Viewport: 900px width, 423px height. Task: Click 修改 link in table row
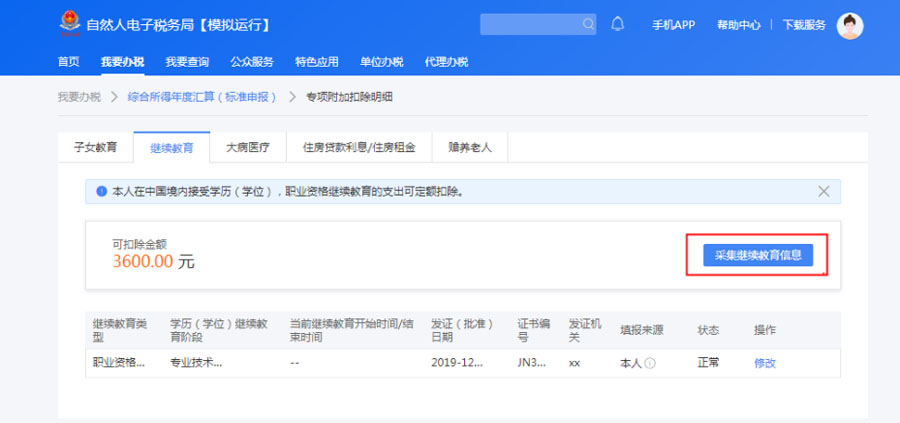coord(764,363)
